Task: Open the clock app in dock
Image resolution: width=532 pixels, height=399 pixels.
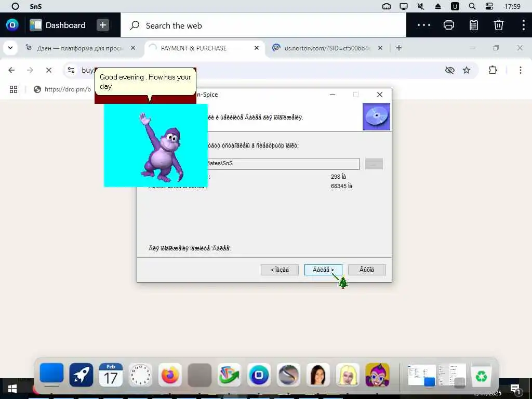Action: coord(140,375)
